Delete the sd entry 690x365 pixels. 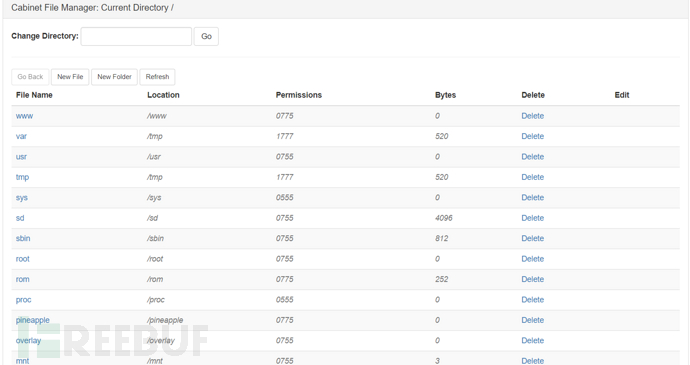(x=532, y=218)
